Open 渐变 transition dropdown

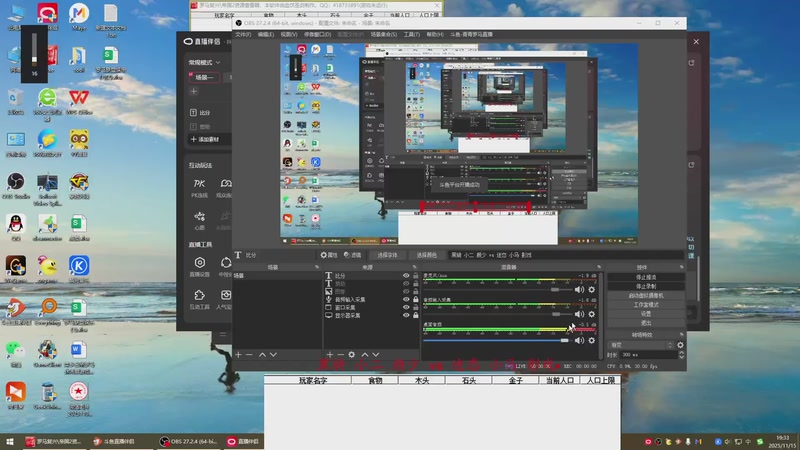pyautogui.click(x=641, y=345)
